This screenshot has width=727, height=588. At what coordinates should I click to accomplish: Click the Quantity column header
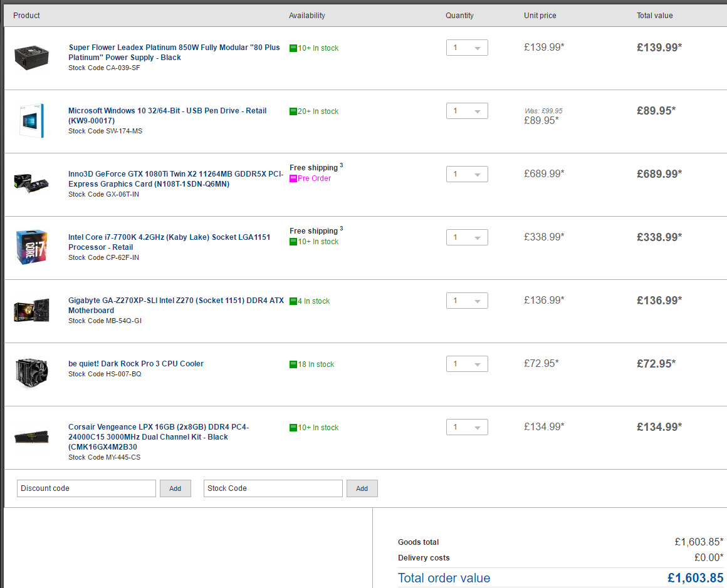click(x=459, y=15)
